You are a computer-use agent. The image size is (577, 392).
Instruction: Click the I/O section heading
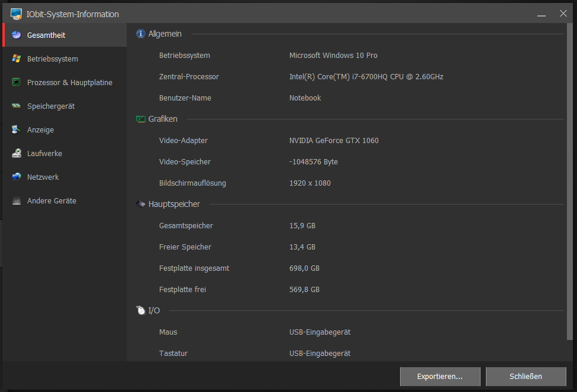[154, 310]
